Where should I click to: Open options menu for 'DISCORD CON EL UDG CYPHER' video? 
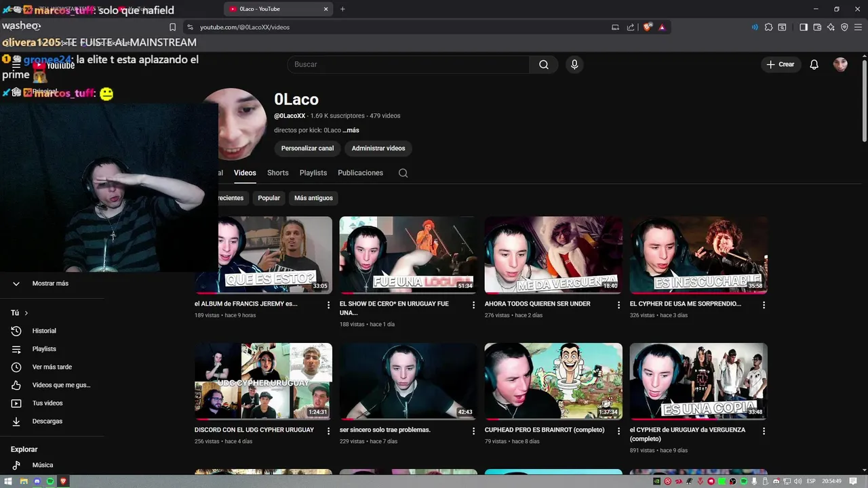click(x=329, y=431)
